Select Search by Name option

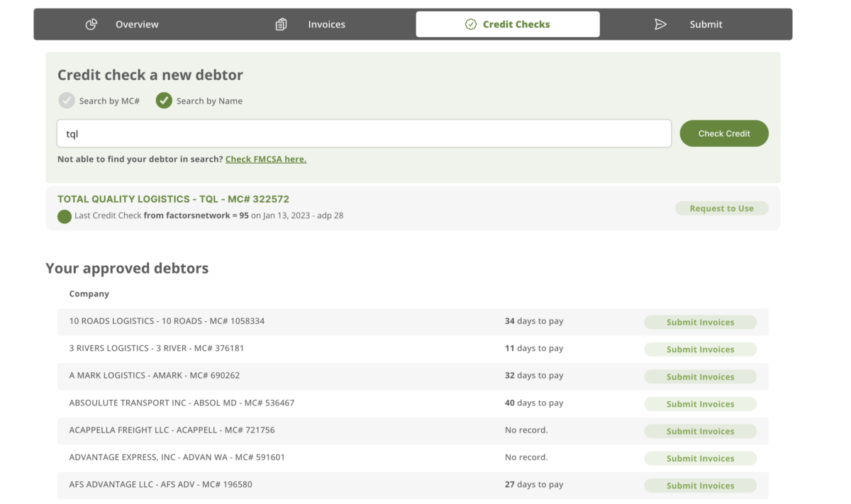point(199,101)
